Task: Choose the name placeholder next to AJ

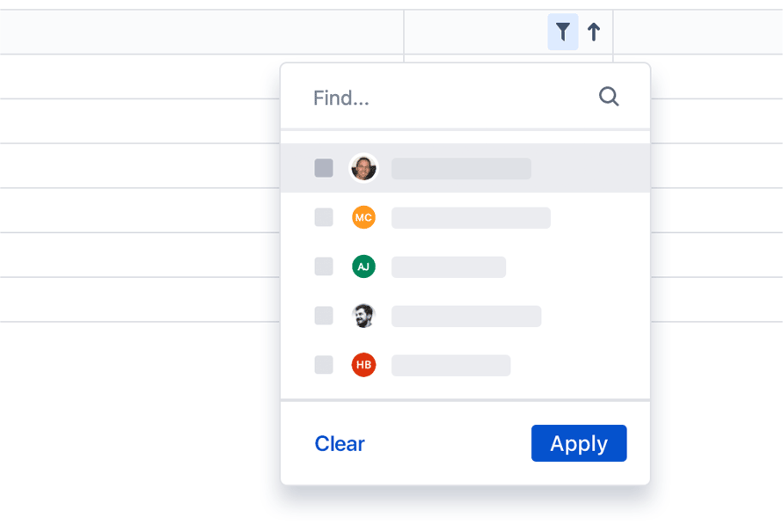Action: (x=449, y=267)
